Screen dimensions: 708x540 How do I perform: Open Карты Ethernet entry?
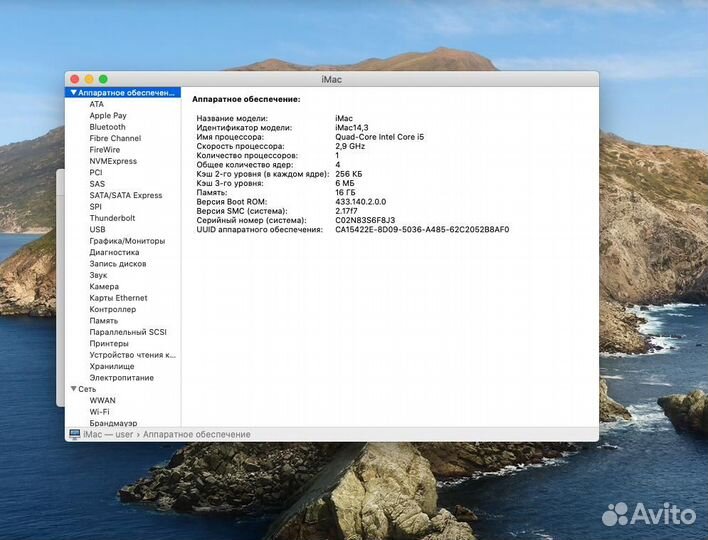[x=118, y=298]
